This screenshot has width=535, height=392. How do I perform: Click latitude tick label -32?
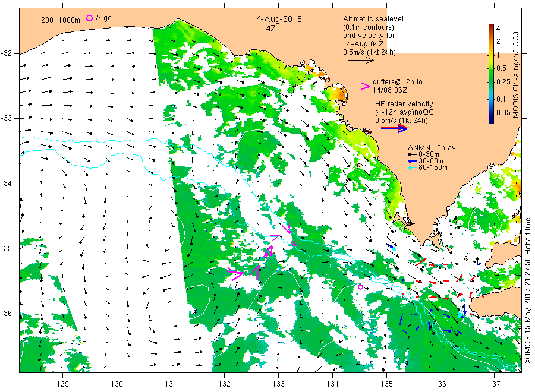tap(6, 53)
